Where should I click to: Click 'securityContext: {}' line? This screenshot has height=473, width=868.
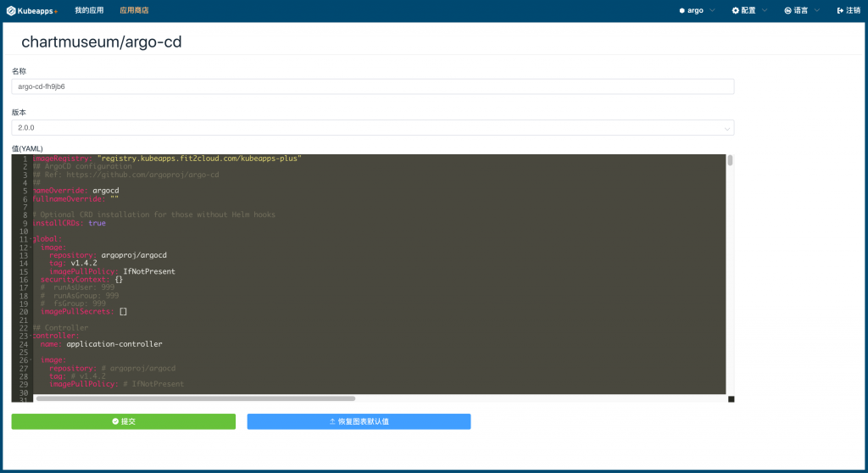click(x=81, y=279)
